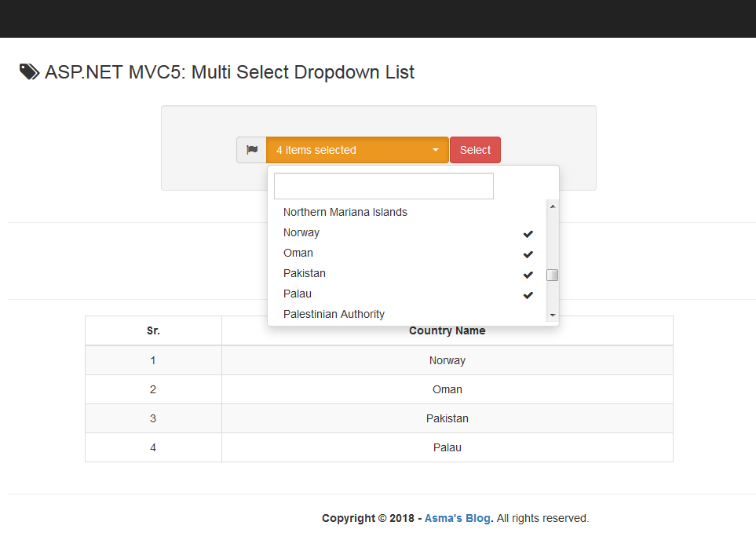
Task: Click the scrollbar down arrow in the list
Action: 552,315
